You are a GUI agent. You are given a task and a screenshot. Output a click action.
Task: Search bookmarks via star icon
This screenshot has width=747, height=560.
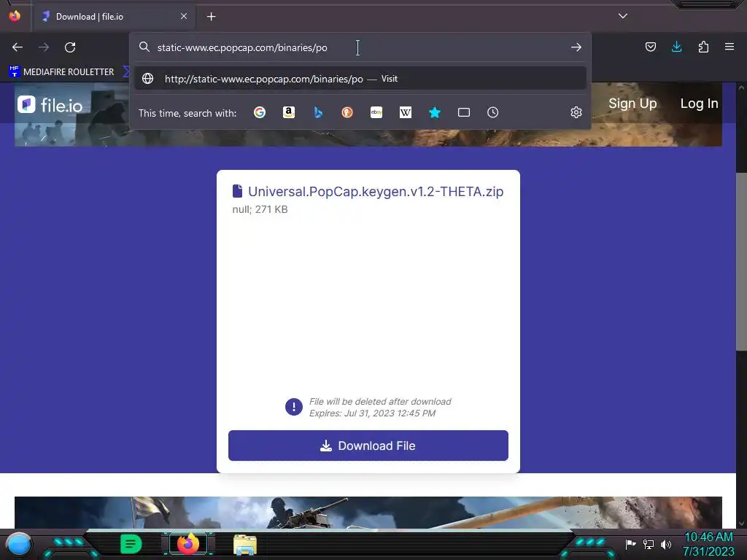point(435,112)
